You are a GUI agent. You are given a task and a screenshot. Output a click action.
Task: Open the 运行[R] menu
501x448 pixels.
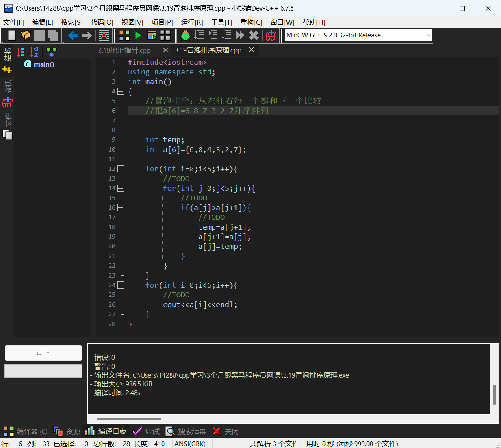pos(192,22)
